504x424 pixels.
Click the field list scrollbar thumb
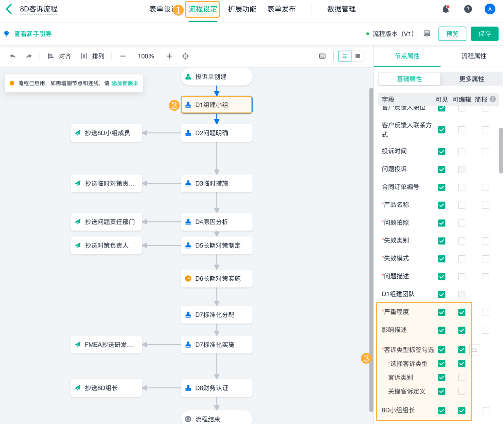coord(501,151)
